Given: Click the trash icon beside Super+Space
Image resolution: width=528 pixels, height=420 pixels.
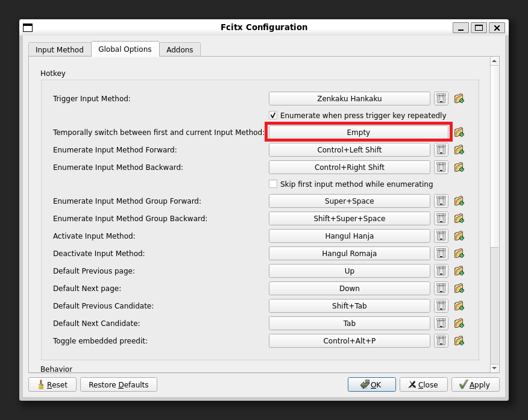Looking at the screenshot, I should [x=441, y=201].
